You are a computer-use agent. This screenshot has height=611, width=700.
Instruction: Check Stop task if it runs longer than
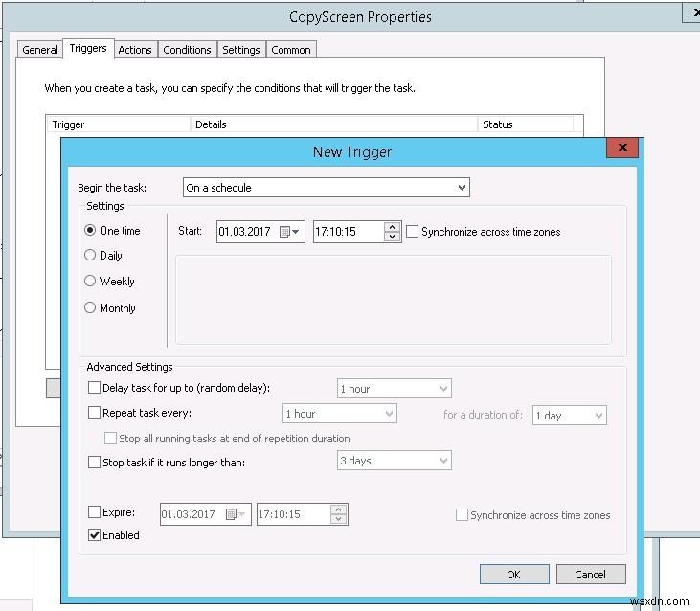pos(94,462)
